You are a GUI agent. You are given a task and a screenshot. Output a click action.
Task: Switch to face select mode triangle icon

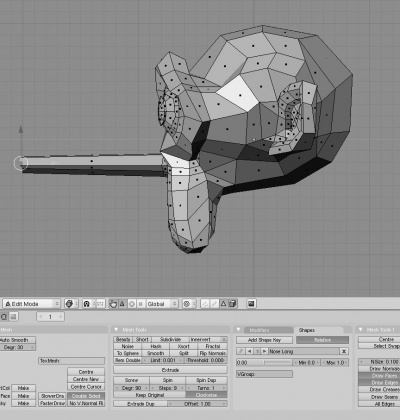[223, 304]
